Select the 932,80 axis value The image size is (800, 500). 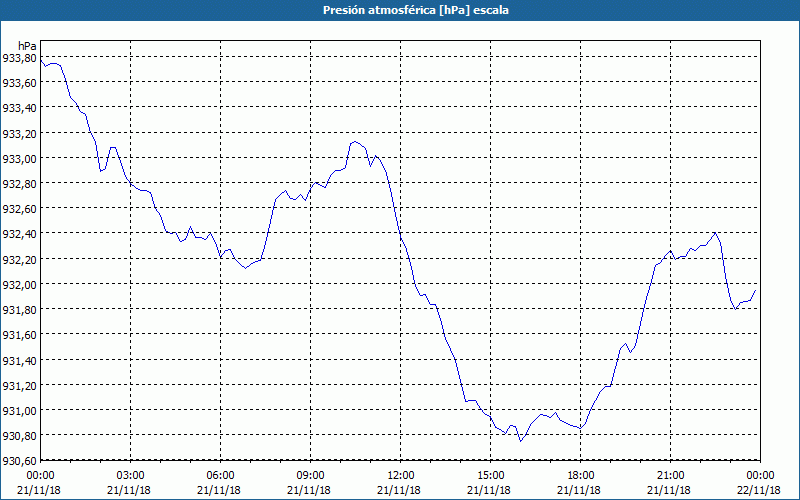(x=18, y=184)
